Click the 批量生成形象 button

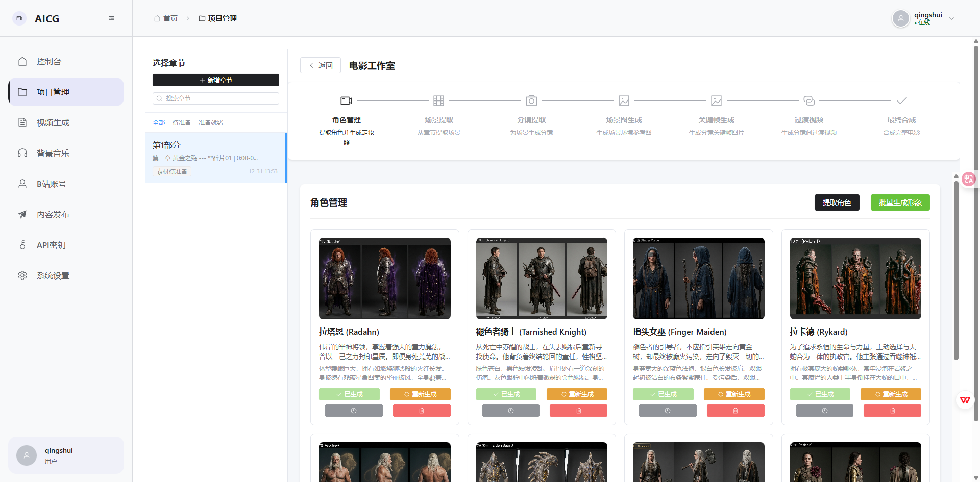click(x=900, y=202)
